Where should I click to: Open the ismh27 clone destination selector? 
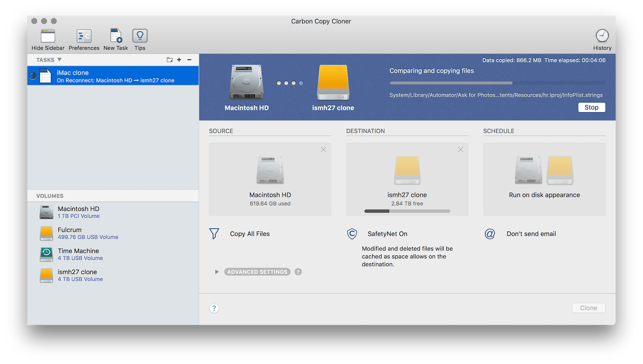point(407,179)
